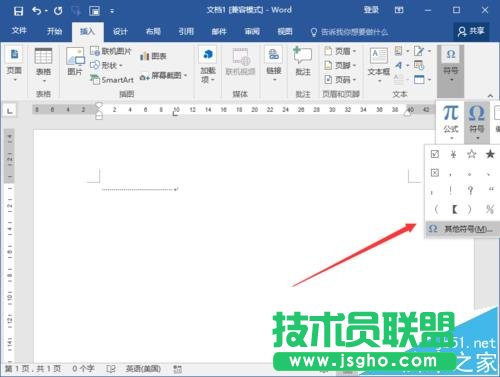Choose 其他符号(M)... more symbols
Screen dimensions: 500x377
pos(463,229)
